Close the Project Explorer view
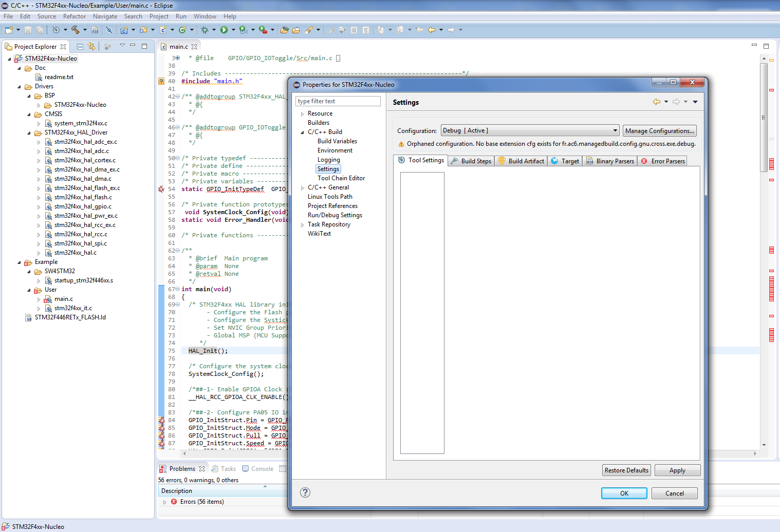This screenshot has height=532, width=780. point(63,47)
